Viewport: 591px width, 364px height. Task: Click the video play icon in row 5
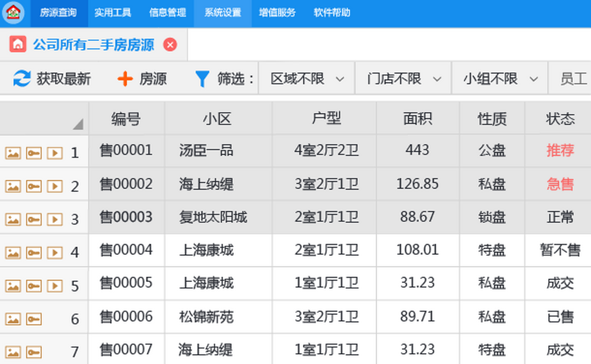tap(55, 286)
